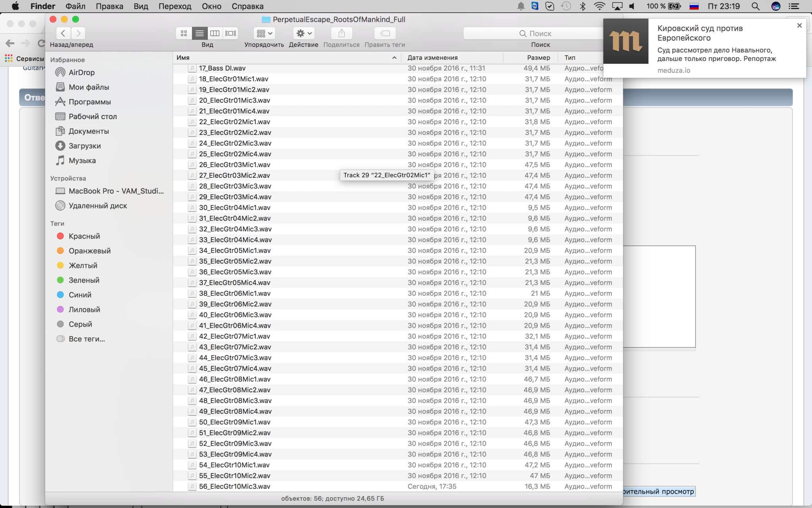Open the Файл menu

75,6
